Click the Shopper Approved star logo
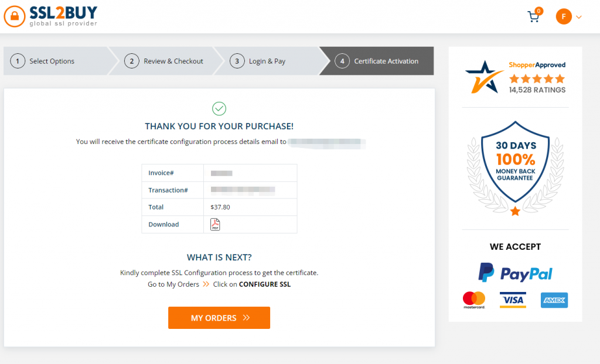 (x=484, y=77)
